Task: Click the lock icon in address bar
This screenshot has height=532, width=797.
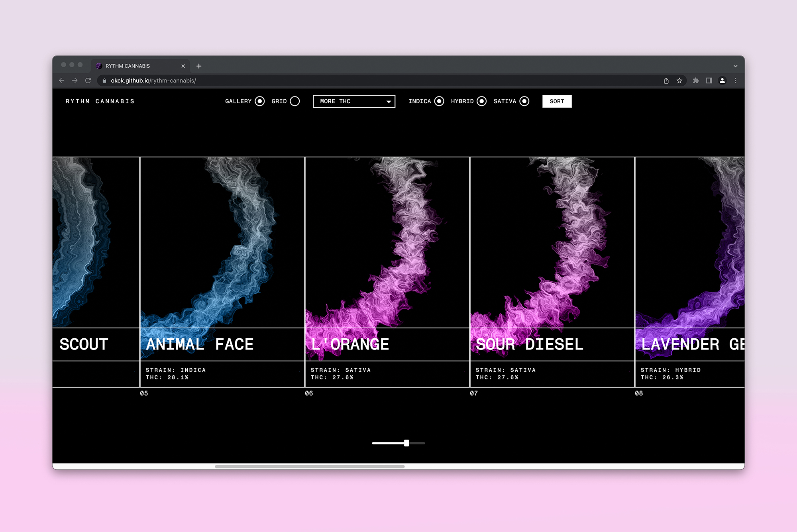Action: 104,80
